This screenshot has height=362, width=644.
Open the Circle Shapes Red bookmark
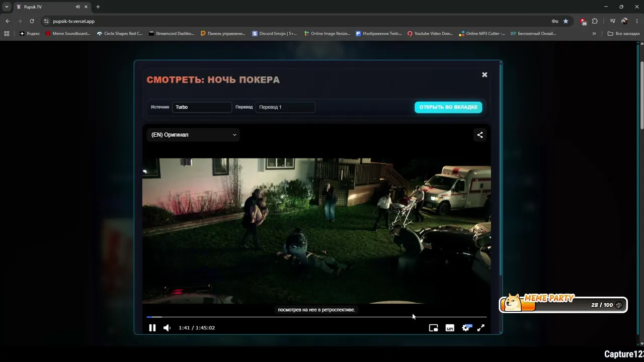120,34
